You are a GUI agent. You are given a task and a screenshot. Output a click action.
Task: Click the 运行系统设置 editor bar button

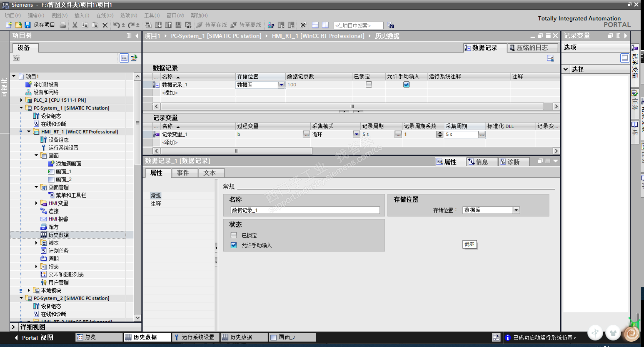196,337
